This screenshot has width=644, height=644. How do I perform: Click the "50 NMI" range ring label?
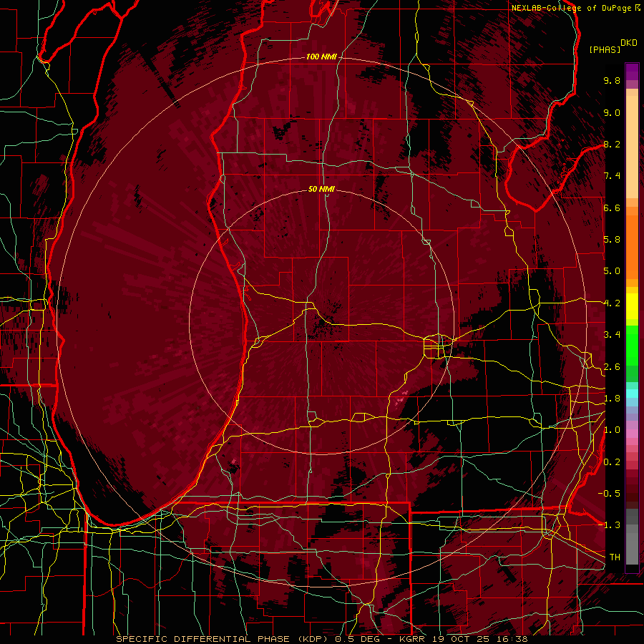tap(321, 189)
